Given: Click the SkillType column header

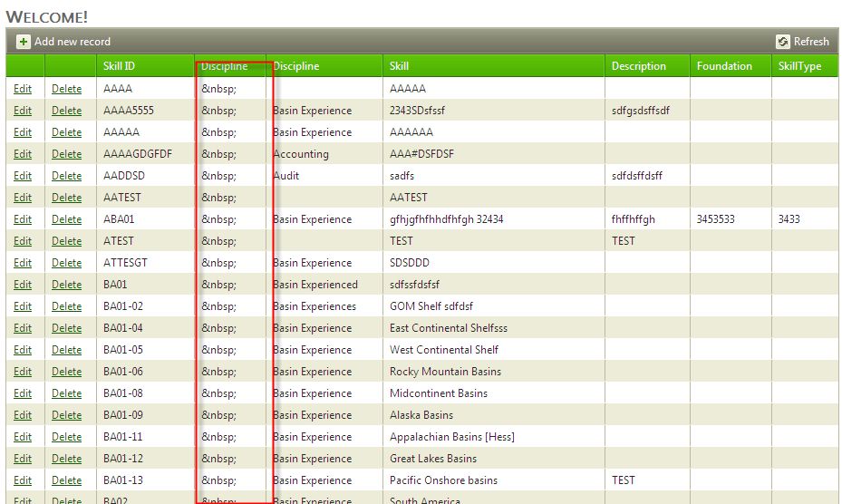Looking at the screenshot, I should click(x=799, y=66).
